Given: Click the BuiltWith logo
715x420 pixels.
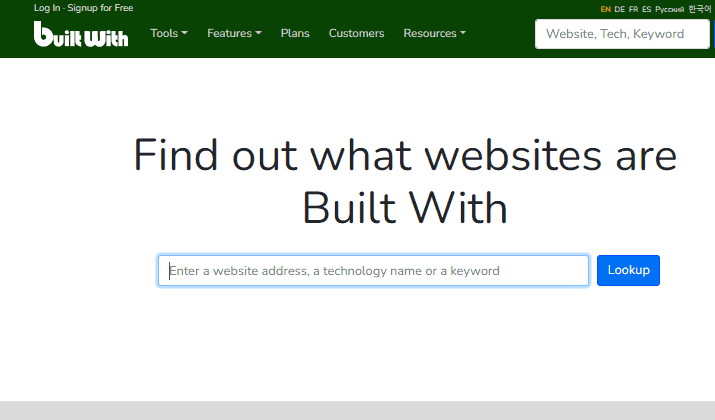Looking at the screenshot, I should pyautogui.click(x=81, y=34).
